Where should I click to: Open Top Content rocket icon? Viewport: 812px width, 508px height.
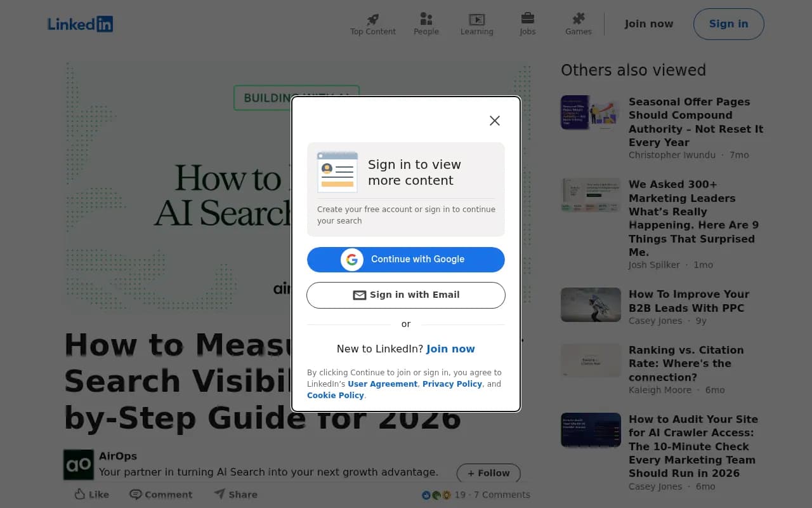click(x=373, y=19)
